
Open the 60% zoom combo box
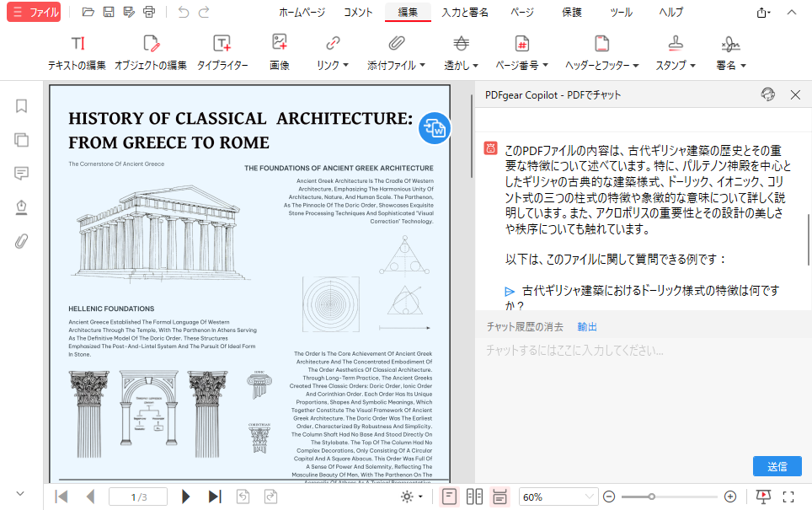click(x=558, y=497)
